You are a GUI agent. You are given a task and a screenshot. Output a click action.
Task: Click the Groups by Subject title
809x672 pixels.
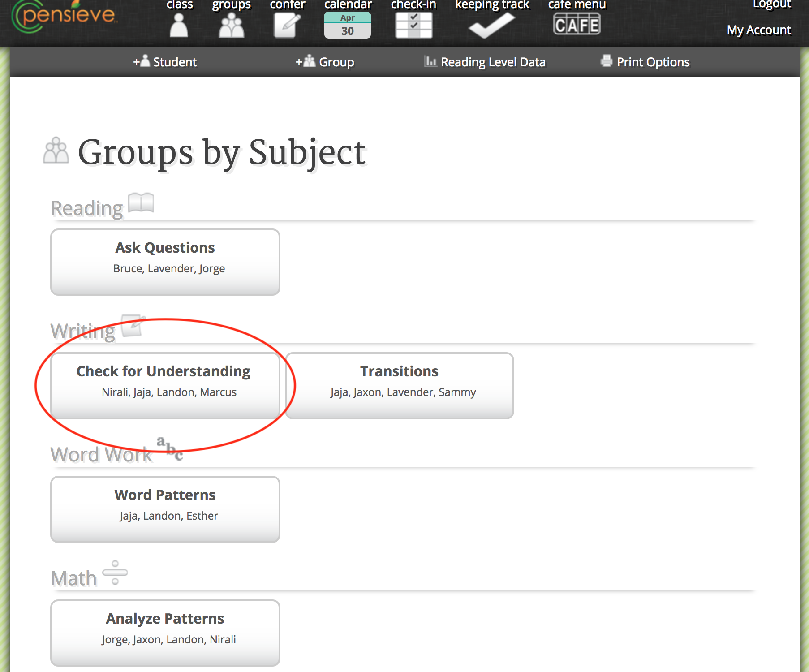[222, 153]
